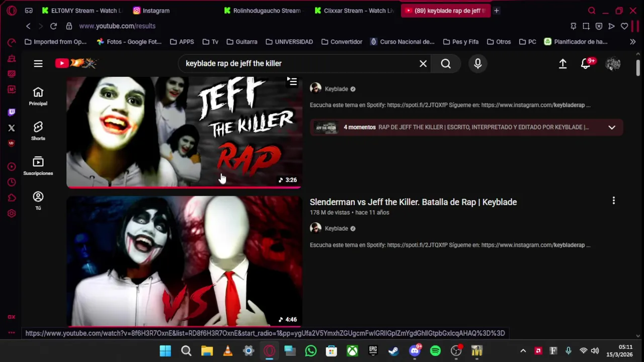Open Opera history clock in sidebar

coord(12,182)
